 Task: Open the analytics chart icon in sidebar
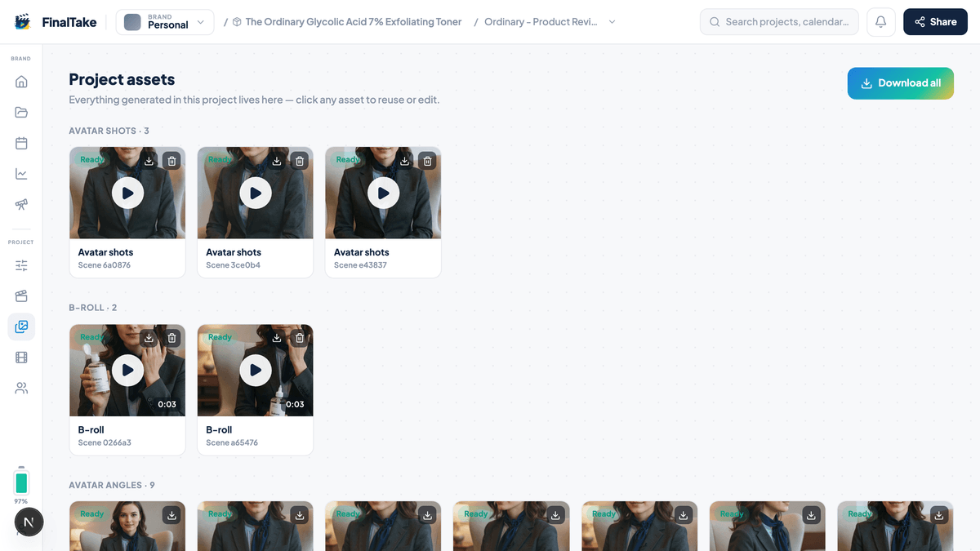coord(21,174)
